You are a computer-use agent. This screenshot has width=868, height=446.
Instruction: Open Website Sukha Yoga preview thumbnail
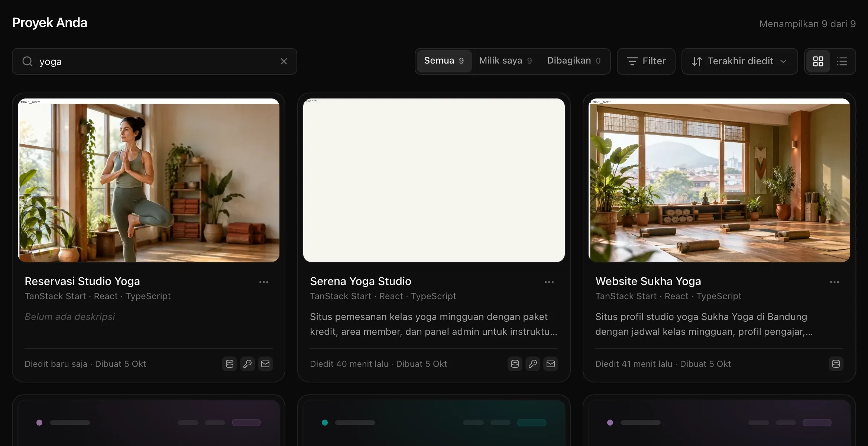point(719,180)
